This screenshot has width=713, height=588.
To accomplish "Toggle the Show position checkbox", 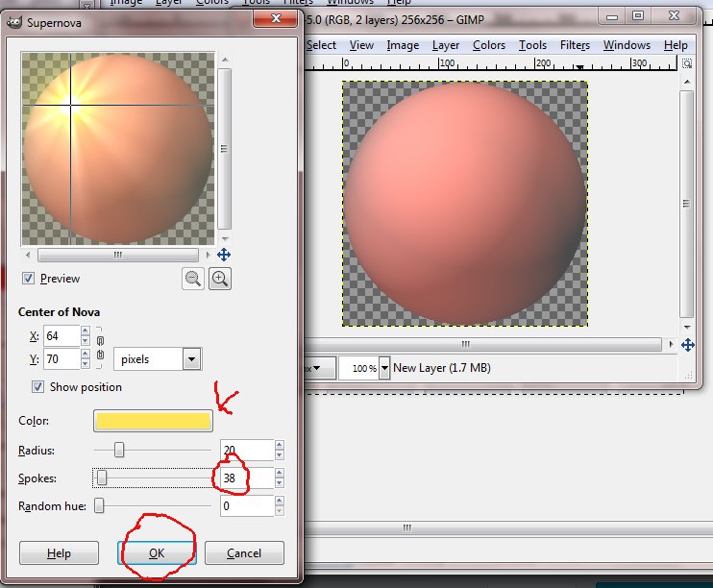I will pos(38,387).
